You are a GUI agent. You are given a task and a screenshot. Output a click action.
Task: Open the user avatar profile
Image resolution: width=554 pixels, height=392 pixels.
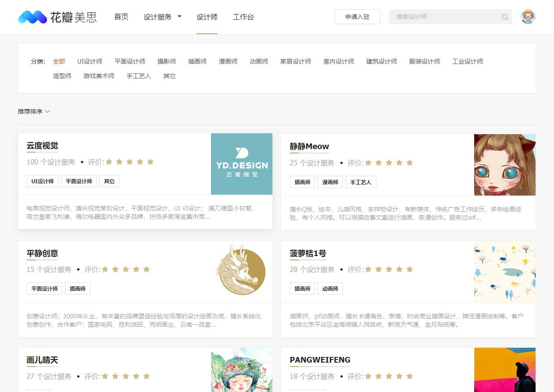tap(528, 17)
